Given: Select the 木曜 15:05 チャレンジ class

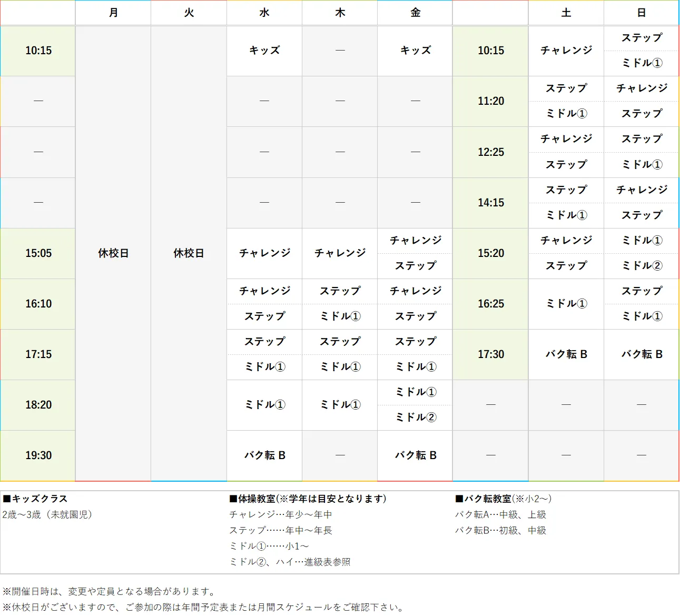Looking at the screenshot, I should pos(339,253).
